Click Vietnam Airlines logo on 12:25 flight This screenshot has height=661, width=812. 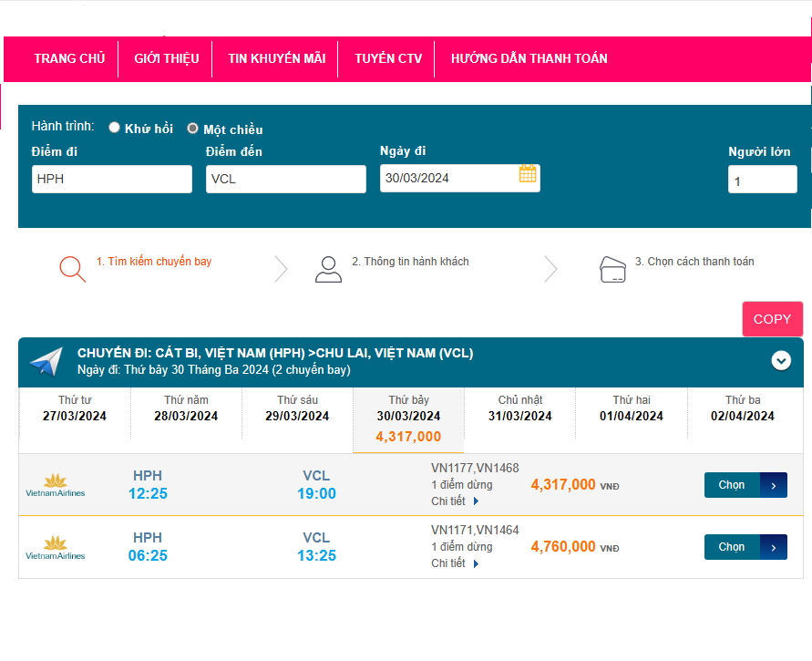point(56,485)
